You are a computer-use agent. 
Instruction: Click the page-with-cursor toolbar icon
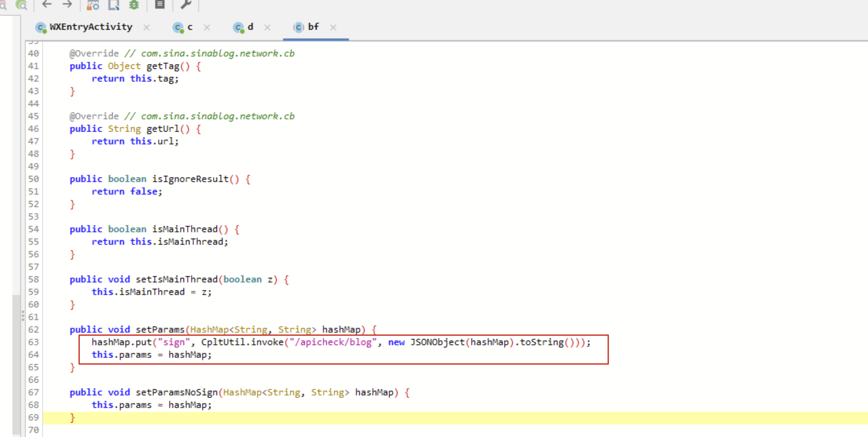click(114, 5)
